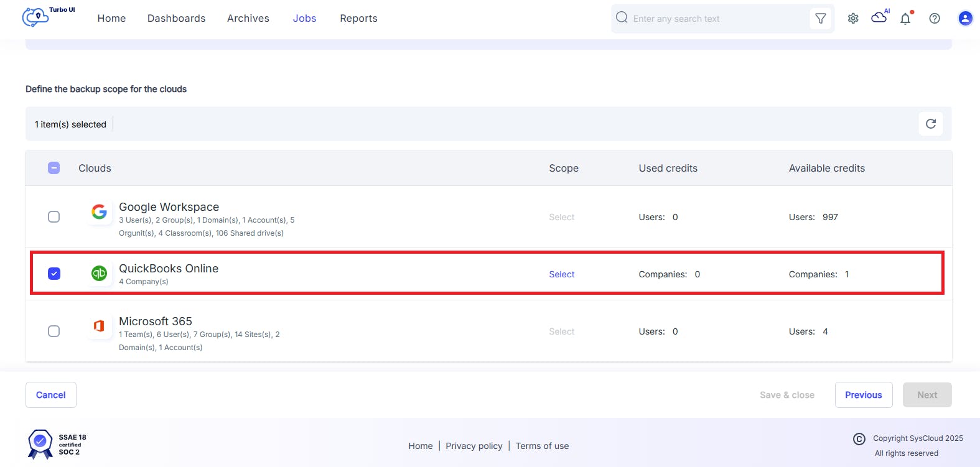The width and height of the screenshot is (980, 467).
Task: Open the Privacy policy link
Action: tap(474, 446)
